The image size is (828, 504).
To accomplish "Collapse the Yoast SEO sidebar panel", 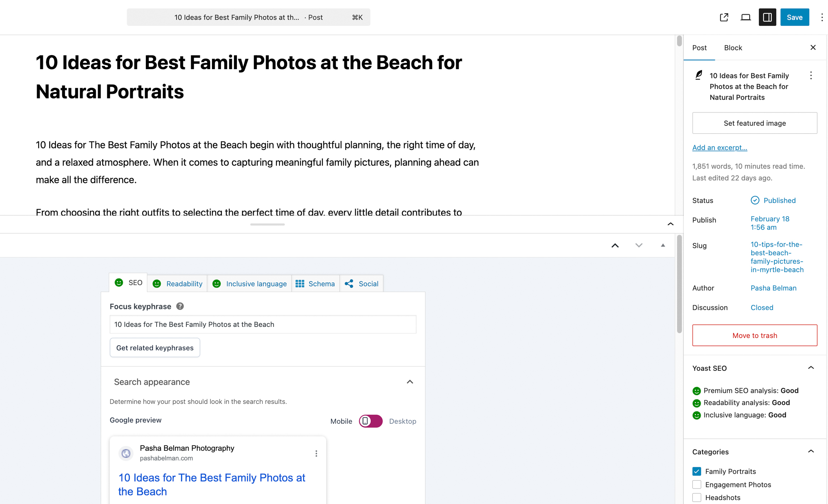I will click(x=811, y=368).
